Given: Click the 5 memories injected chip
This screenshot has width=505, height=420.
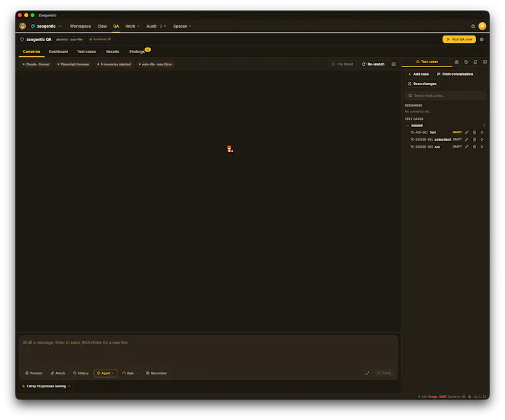Looking at the screenshot, I should tap(114, 64).
